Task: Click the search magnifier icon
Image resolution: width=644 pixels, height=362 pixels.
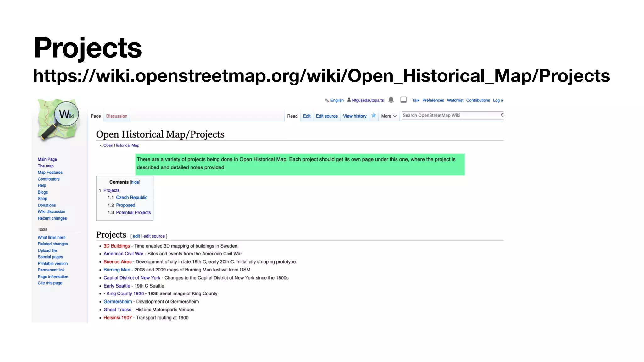Action: (502, 115)
